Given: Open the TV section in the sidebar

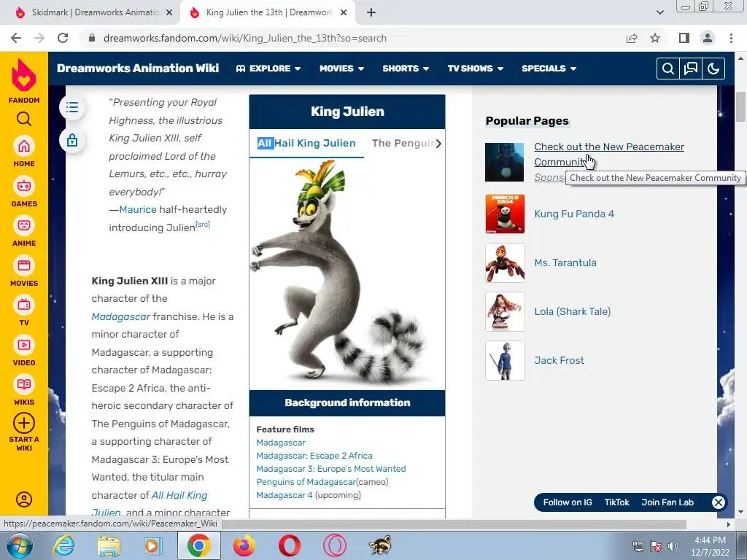Looking at the screenshot, I should click(24, 311).
